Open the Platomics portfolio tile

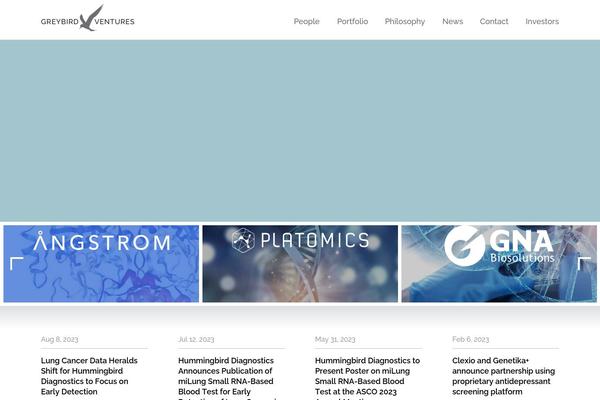[x=300, y=264]
